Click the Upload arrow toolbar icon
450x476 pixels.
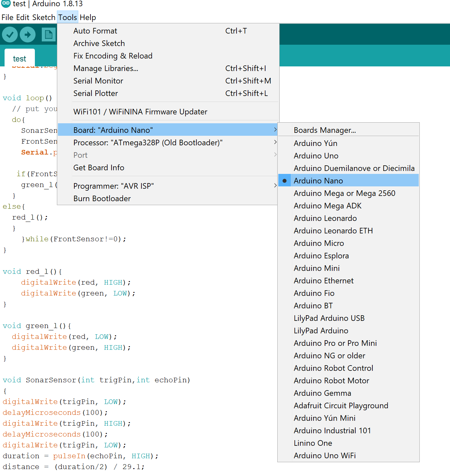pyautogui.click(x=28, y=35)
